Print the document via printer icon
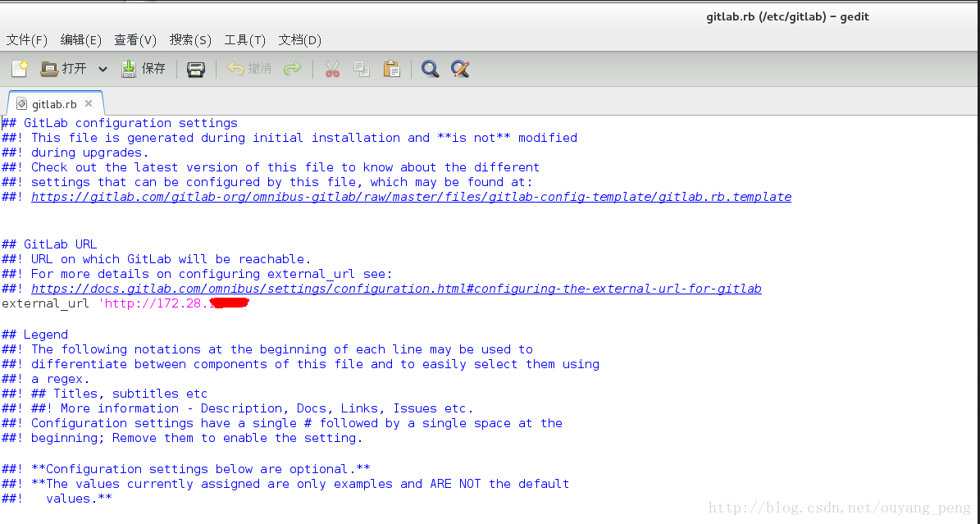This screenshot has width=980, height=524. coord(196,69)
